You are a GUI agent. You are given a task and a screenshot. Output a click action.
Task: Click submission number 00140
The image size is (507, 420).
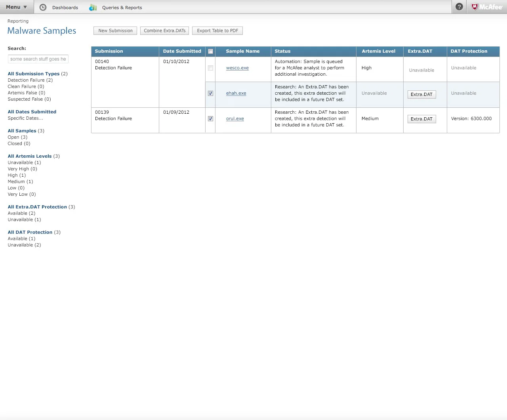pos(102,61)
